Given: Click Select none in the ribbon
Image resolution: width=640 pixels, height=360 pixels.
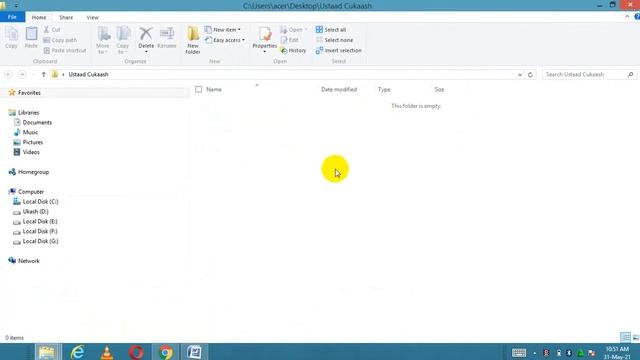Looking at the screenshot, I should point(334,40).
